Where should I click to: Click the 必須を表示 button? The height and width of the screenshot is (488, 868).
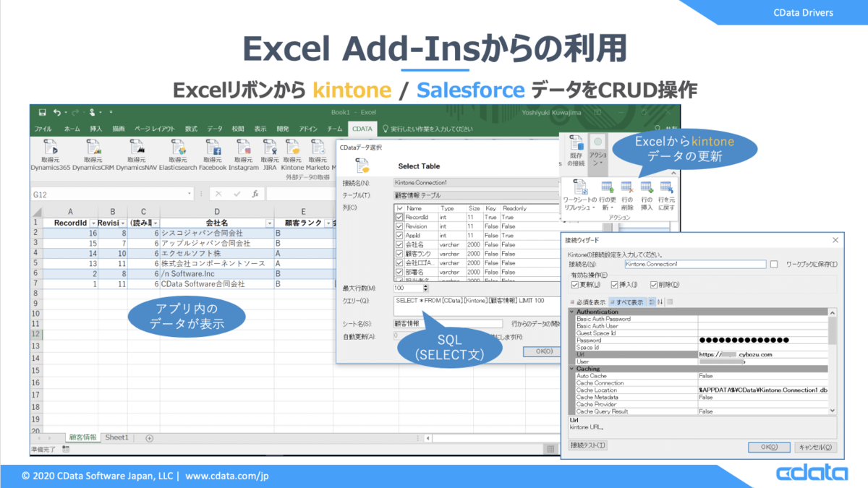tap(590, 301)
